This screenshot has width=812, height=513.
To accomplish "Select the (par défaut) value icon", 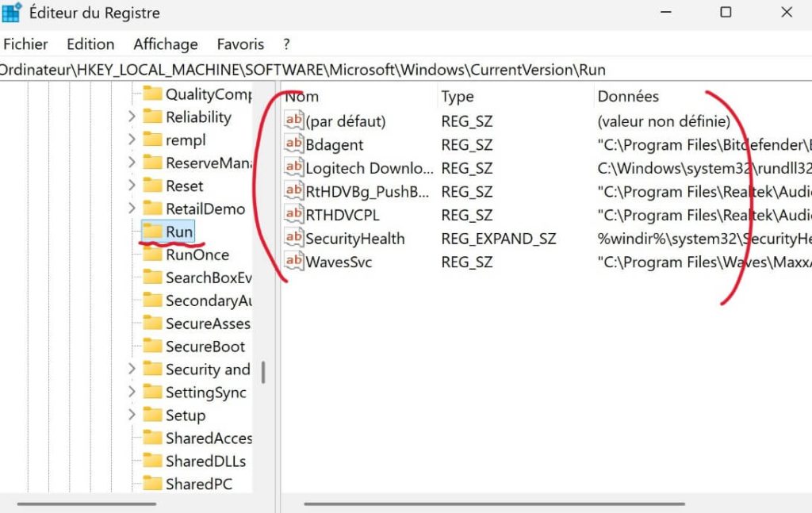I will point(294,121).
